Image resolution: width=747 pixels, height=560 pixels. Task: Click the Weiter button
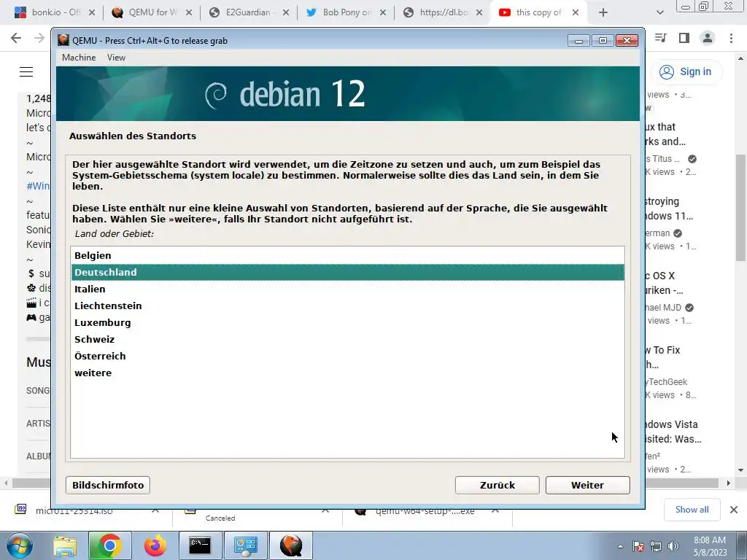(x=587, y=485)
